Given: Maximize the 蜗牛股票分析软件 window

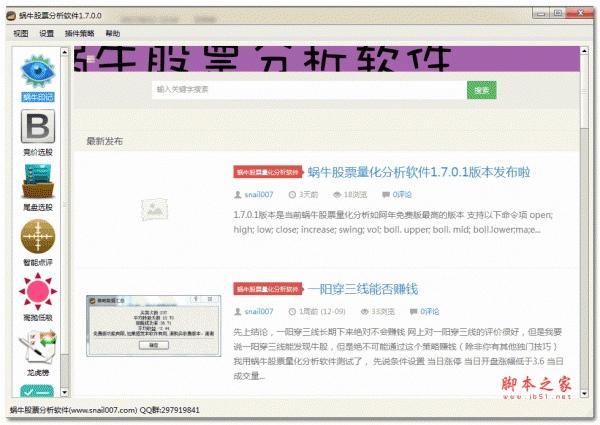Looking at the screenshot, I should click(558, 13).
